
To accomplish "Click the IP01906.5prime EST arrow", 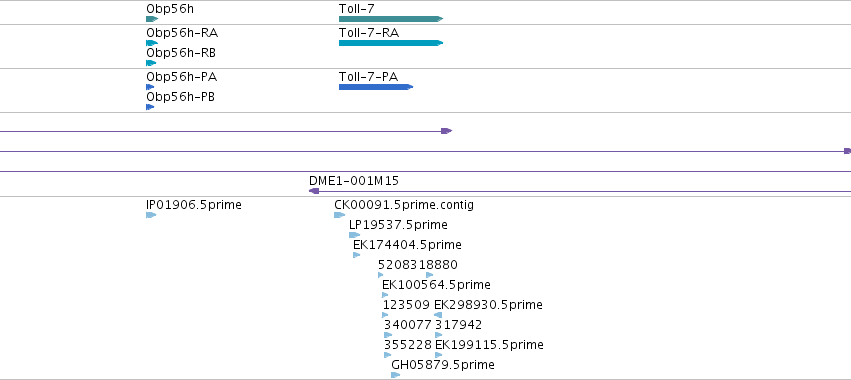I will coord(151,215).
